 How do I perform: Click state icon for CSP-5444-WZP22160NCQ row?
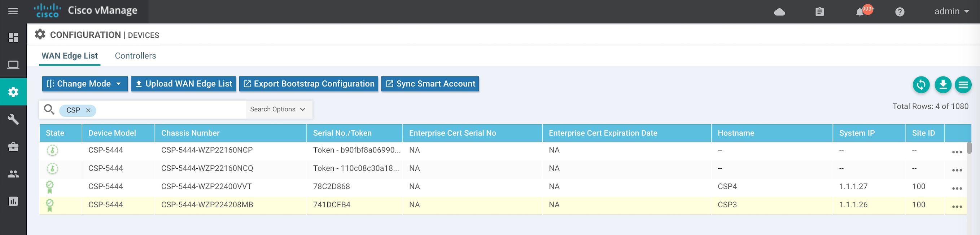pyautogui.click(x=53, y=168)
